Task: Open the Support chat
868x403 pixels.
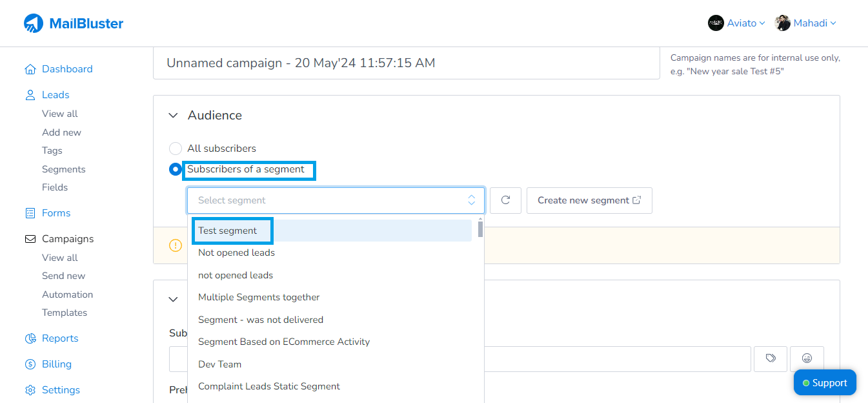Action: 825,382
